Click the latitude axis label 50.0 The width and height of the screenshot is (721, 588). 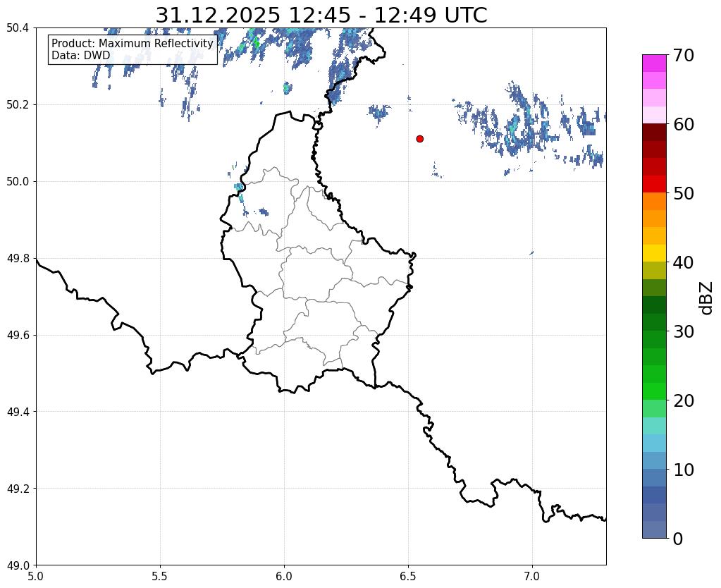18,182
